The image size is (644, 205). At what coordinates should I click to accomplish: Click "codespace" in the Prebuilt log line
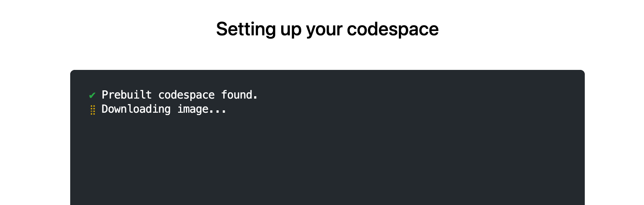click(x=186, y=95)
